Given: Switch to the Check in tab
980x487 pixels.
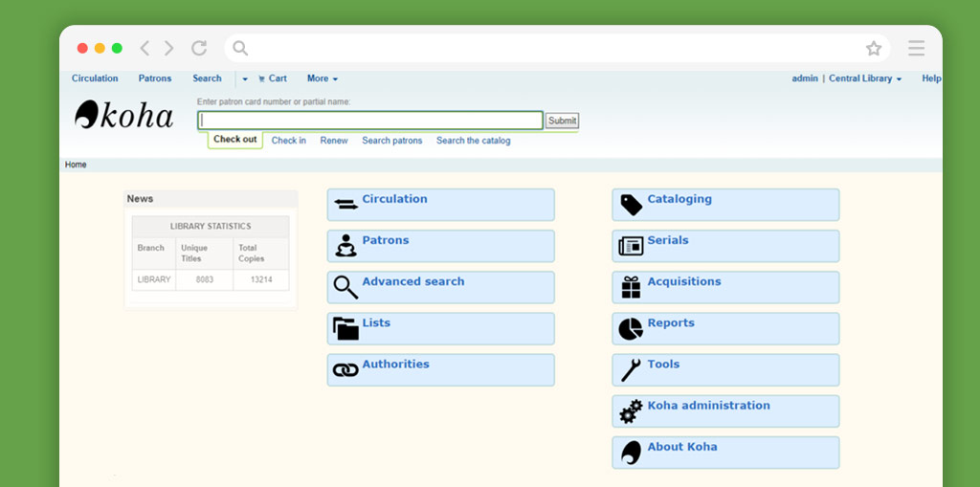Looking at the screenshot, I should (289, 141).
